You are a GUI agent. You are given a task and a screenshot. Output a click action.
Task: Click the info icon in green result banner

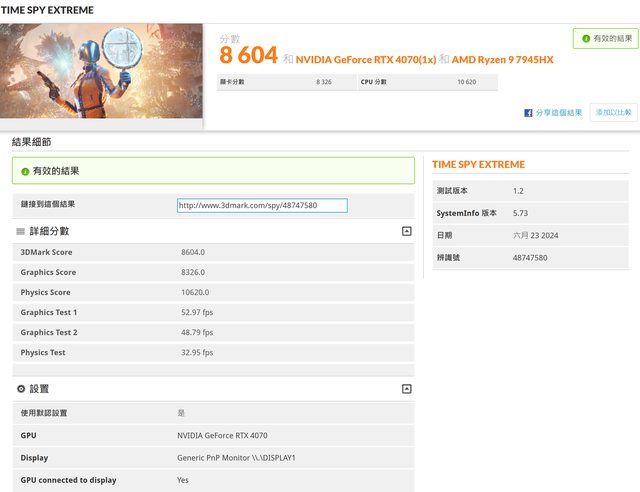tap(24, 171)
